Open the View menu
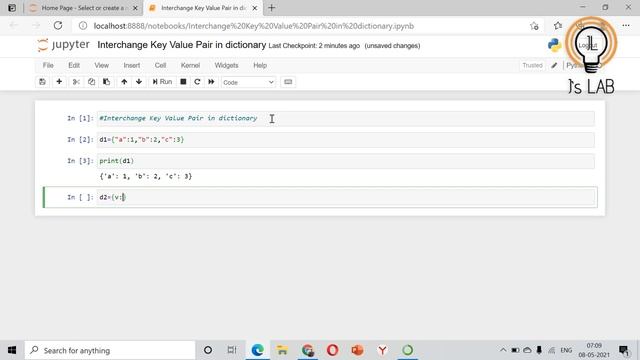Image resolution: width=640 pixels, height=360 pixels. coord(102,65)
